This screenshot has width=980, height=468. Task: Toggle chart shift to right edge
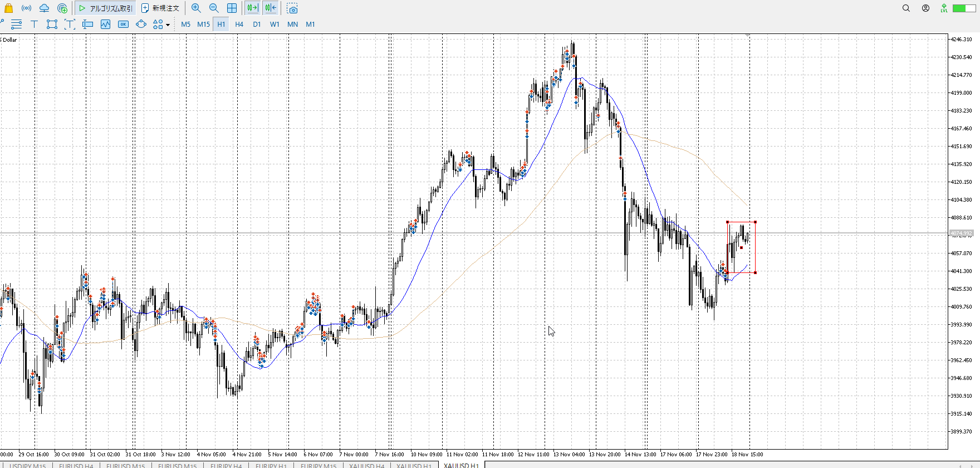[271, 8]
